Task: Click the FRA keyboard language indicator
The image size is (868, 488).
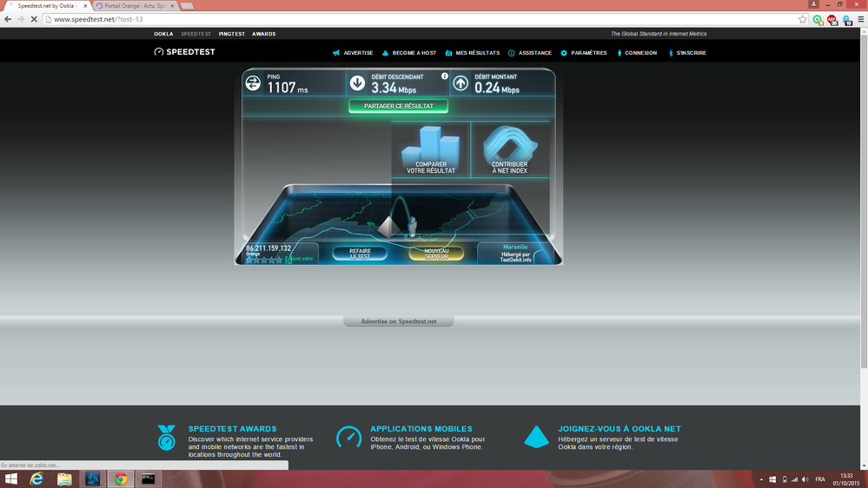Action: (x=820, y=479)
